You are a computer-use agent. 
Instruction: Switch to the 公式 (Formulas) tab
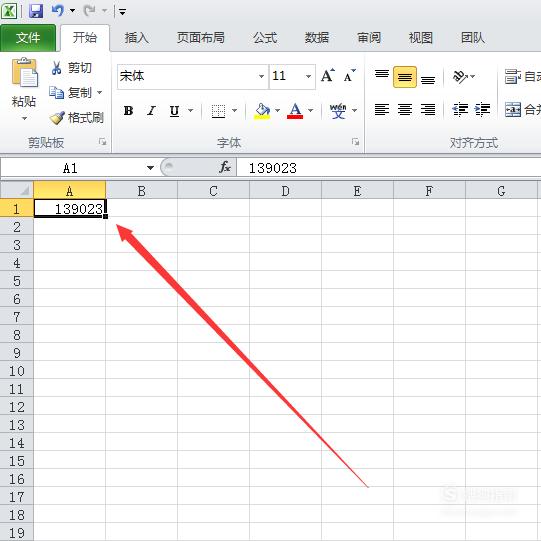point(265,37)
